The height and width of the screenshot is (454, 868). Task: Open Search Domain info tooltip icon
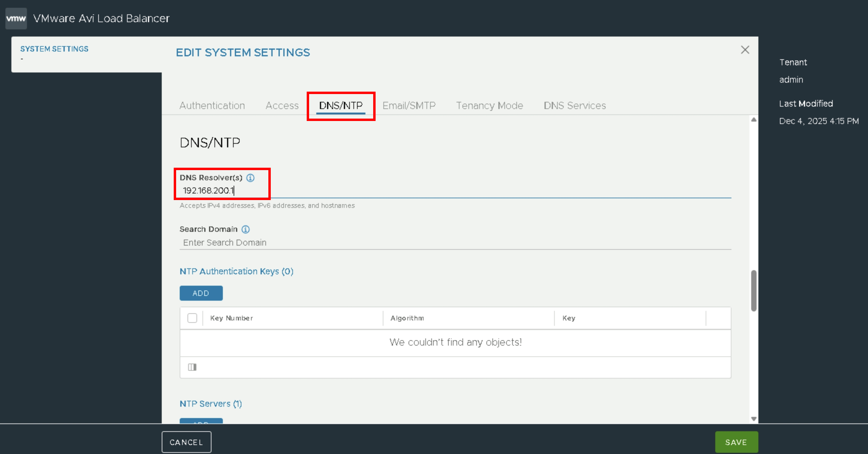point(246,229)
